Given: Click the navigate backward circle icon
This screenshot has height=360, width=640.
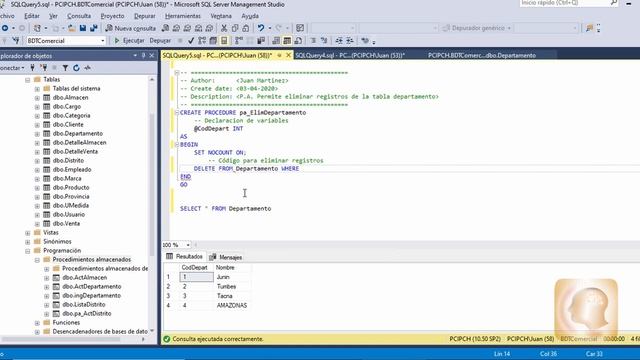Looking at the screenshot, I should coord(5,28).
